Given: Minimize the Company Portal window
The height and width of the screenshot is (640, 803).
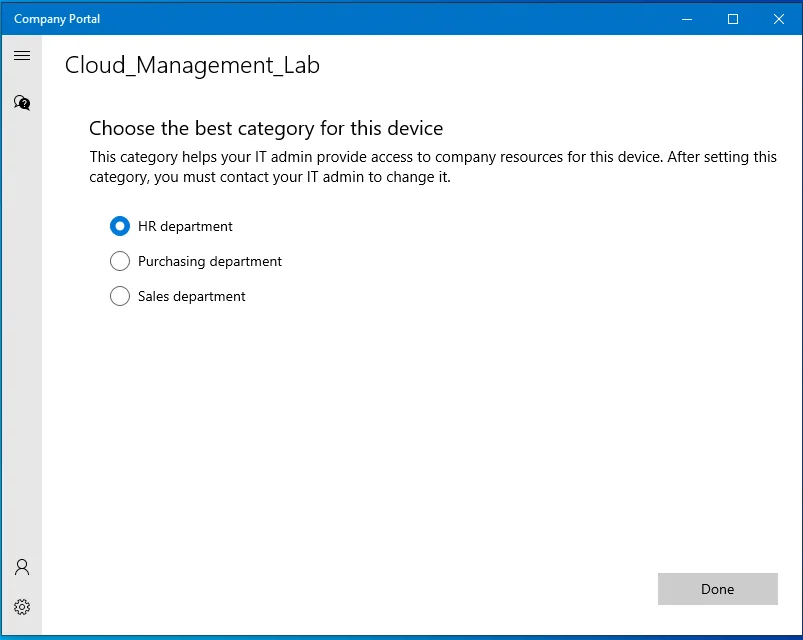Looking at the screenshot, I should click(687, 19).
